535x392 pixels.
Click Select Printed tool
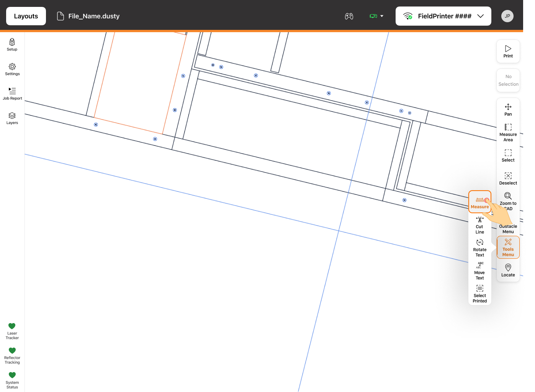point(480,294)
